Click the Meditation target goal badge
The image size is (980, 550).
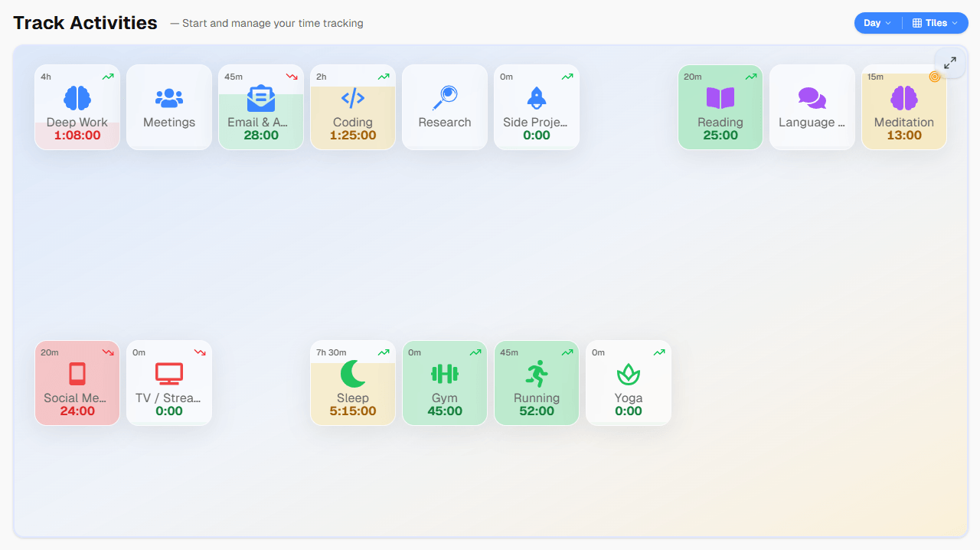[x=934, y=77]
